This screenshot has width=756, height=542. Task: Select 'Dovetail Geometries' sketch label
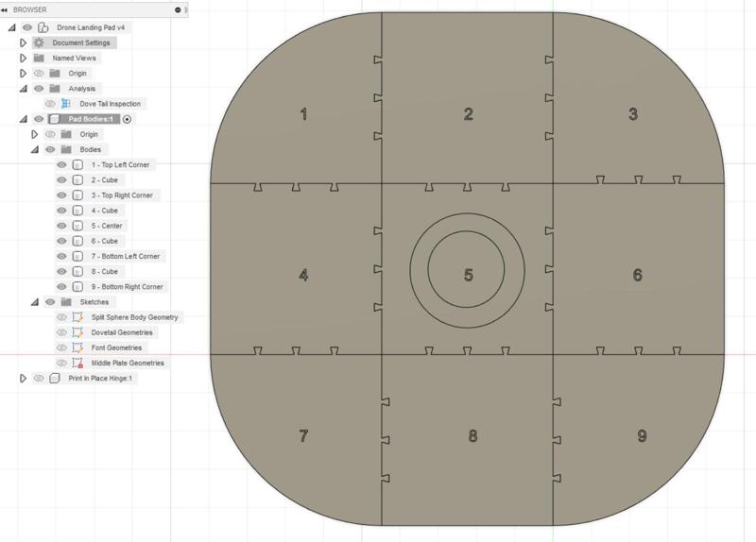point(122,332)
